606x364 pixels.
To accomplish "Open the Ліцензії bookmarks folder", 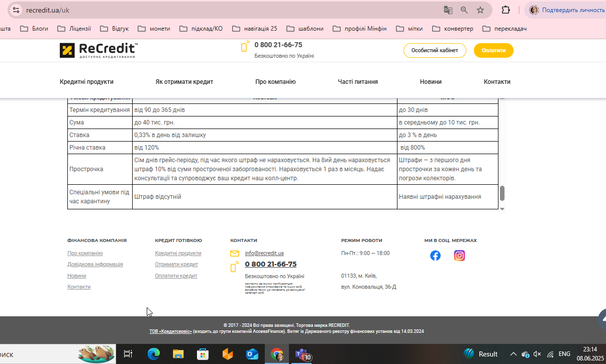I will point(74,29).
